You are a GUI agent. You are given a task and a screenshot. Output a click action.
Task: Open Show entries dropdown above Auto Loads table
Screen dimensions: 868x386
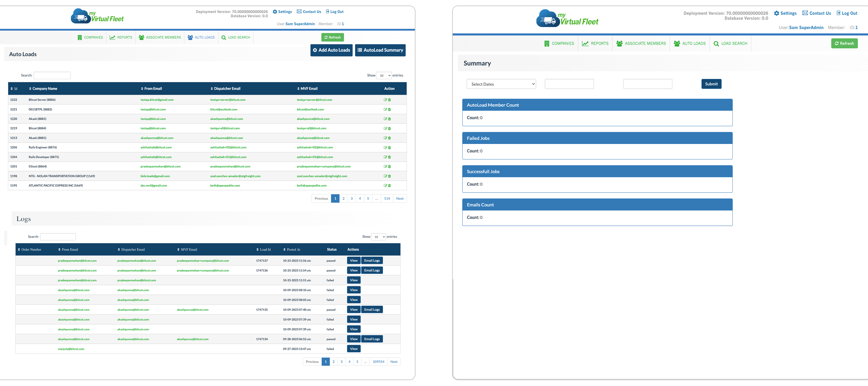pyautogui.click(x=384, y=76)
